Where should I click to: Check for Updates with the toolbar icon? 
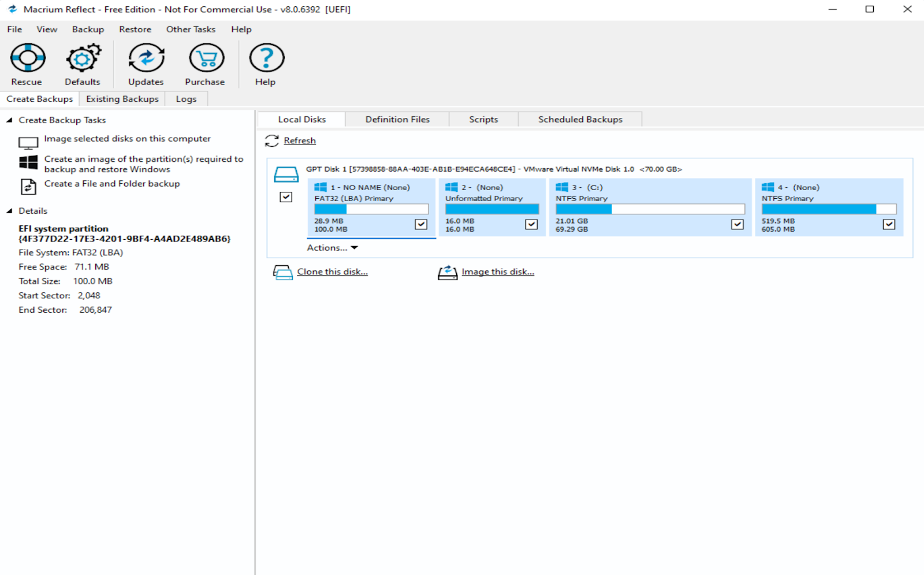[146, 58]
